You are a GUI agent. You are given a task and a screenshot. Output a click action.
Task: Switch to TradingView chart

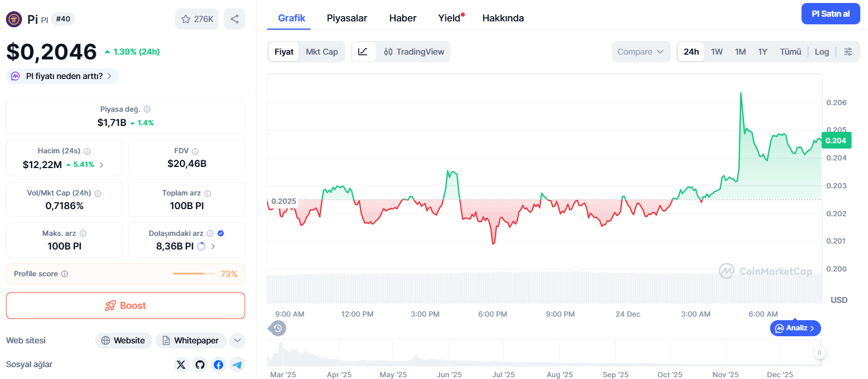pyautogui.click(x=414, y=52)
